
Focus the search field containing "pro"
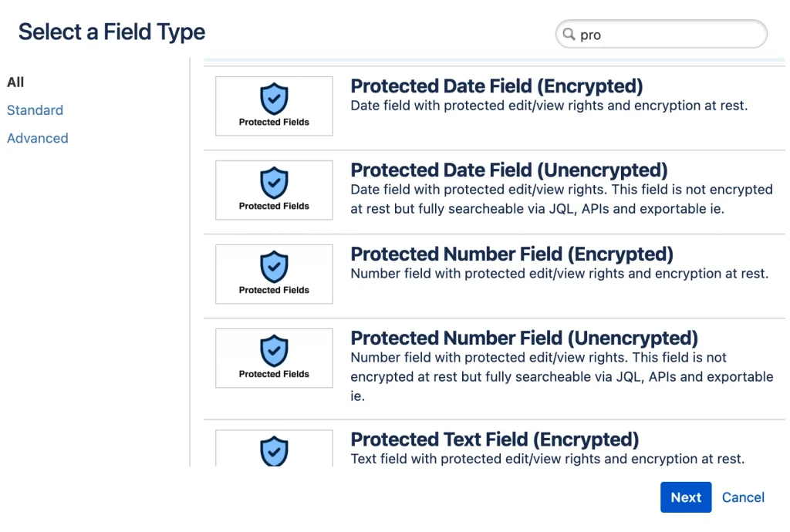[x=661, y=34]
